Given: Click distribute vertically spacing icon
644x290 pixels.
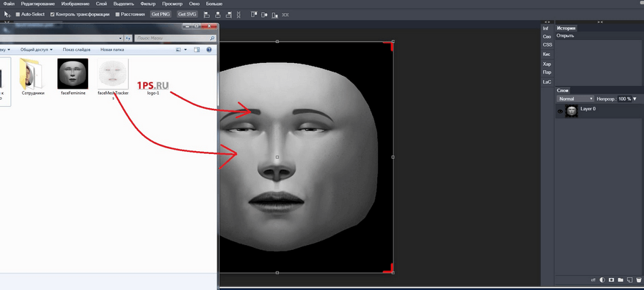Looking at the screenshot, I should [286, 14].
